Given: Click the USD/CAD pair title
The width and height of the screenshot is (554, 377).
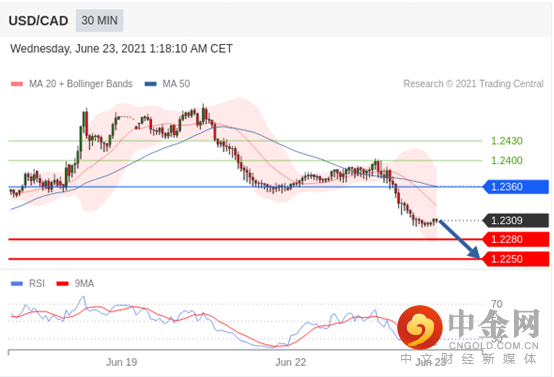Looking at the screenshot, I should (38, 21).
